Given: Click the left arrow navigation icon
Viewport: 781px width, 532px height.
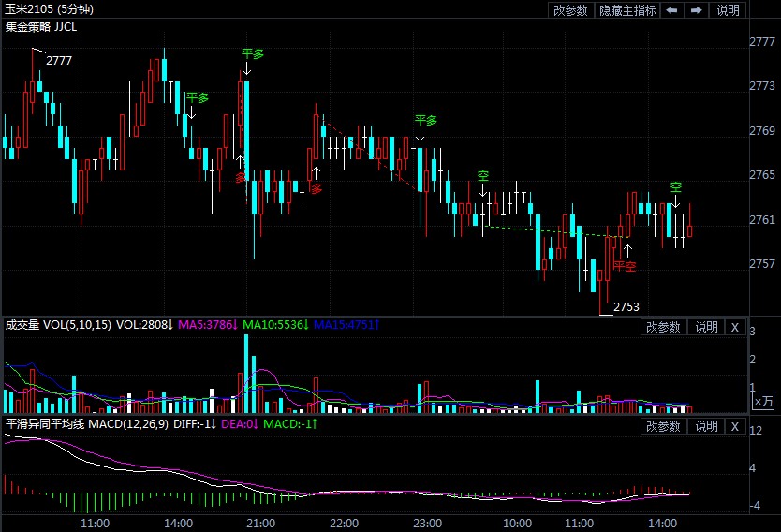Looking at the screenshot, I should [x=672, y=10].
